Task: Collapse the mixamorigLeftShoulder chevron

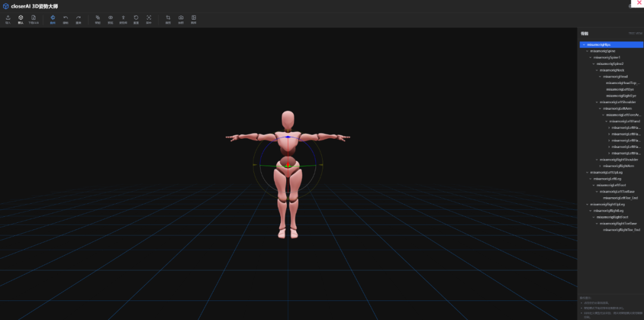Action: pos(597,102)
